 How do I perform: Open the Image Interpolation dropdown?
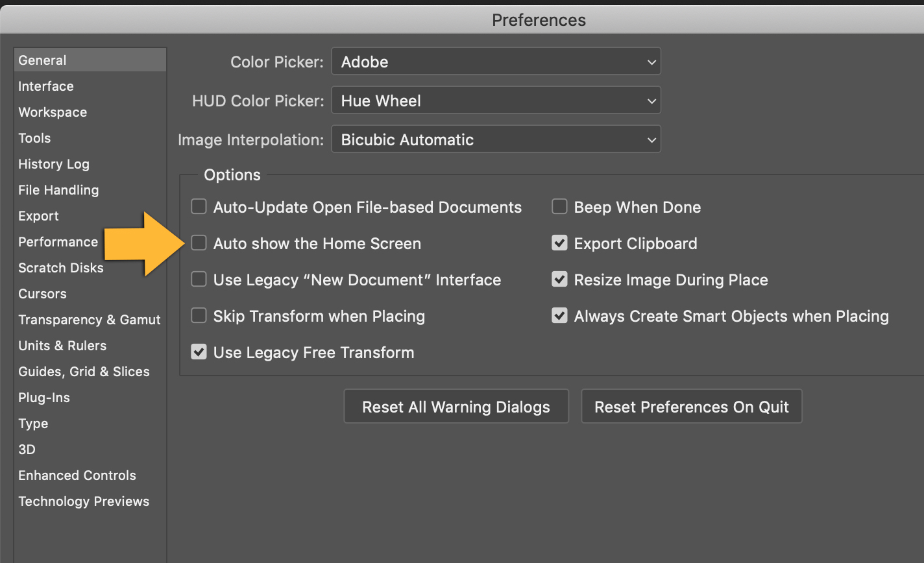[495, 139]
